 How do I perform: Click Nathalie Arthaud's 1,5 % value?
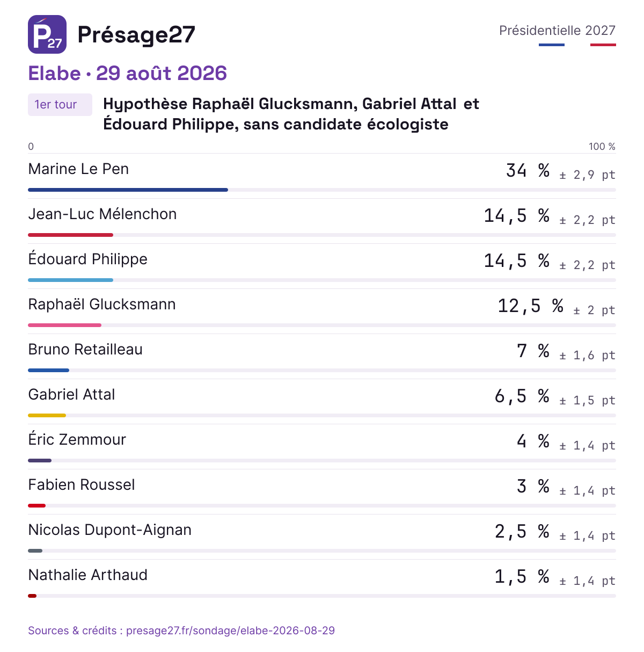(x=522, y=577)
